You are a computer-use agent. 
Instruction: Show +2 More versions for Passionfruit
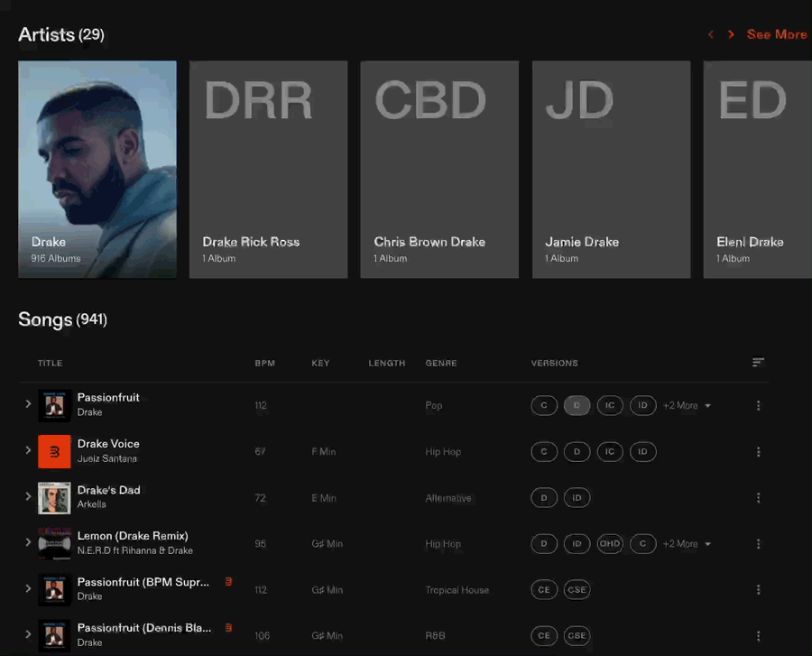click(x=687, y=405)
